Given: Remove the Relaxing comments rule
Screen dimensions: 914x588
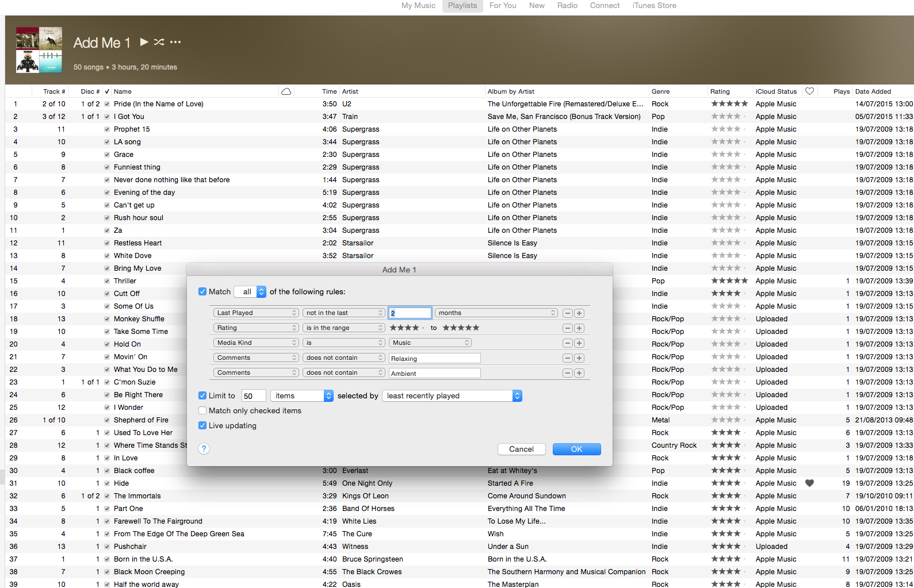Looking at the screenshot, I should [x=568, y=358].
